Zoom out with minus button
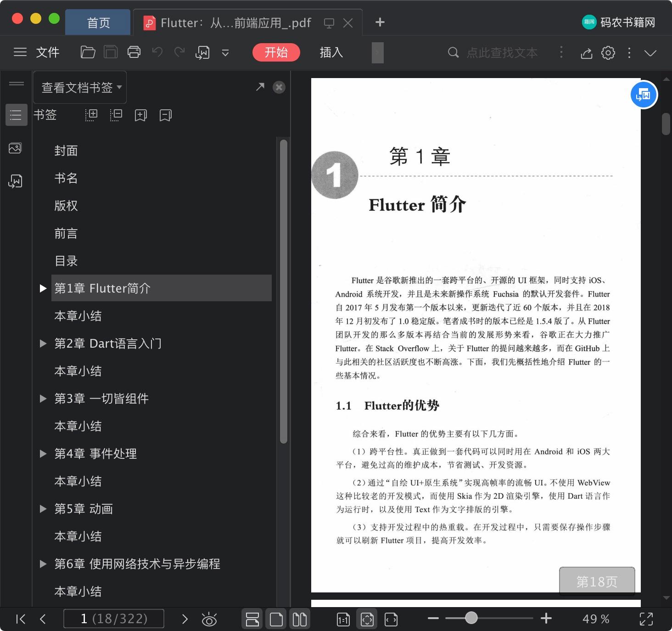Screen dimensions: 672x631 tap(433, 619)
